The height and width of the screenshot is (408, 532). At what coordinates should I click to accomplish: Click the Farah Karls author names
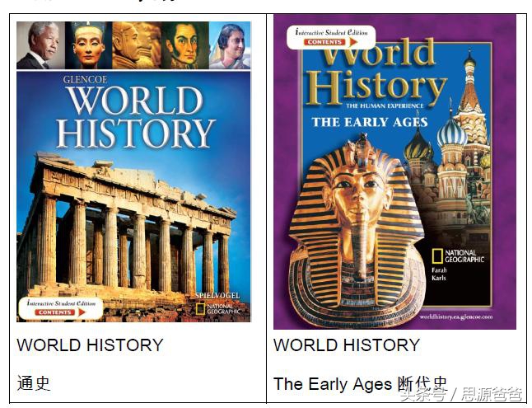[439, 274]
